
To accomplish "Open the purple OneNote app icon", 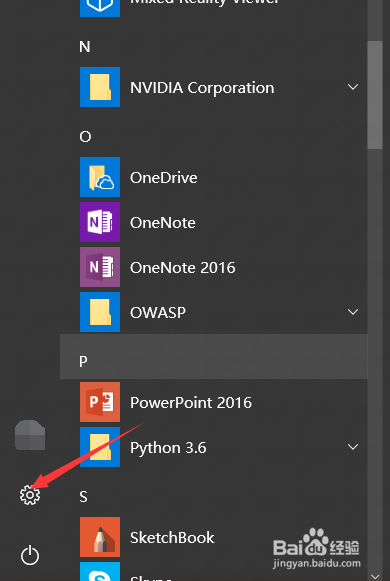I will [100, 222].
